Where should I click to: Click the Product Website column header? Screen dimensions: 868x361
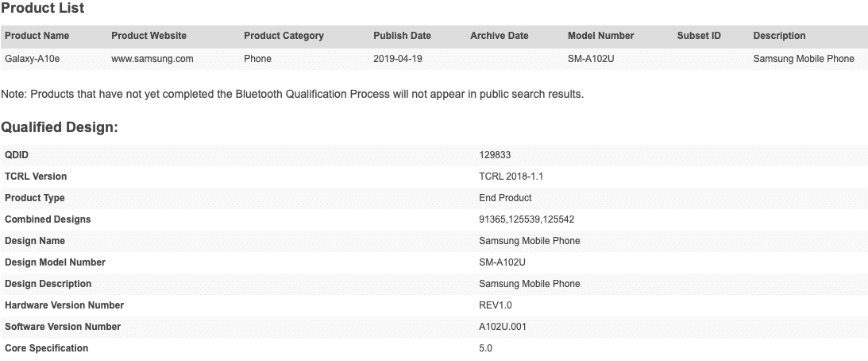coord(149,36)
